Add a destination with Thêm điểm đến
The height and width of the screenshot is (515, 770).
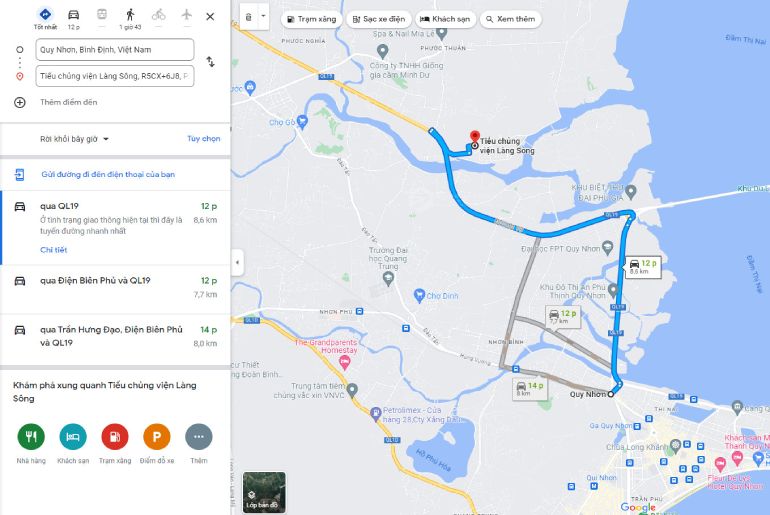[x=69, y=102]
